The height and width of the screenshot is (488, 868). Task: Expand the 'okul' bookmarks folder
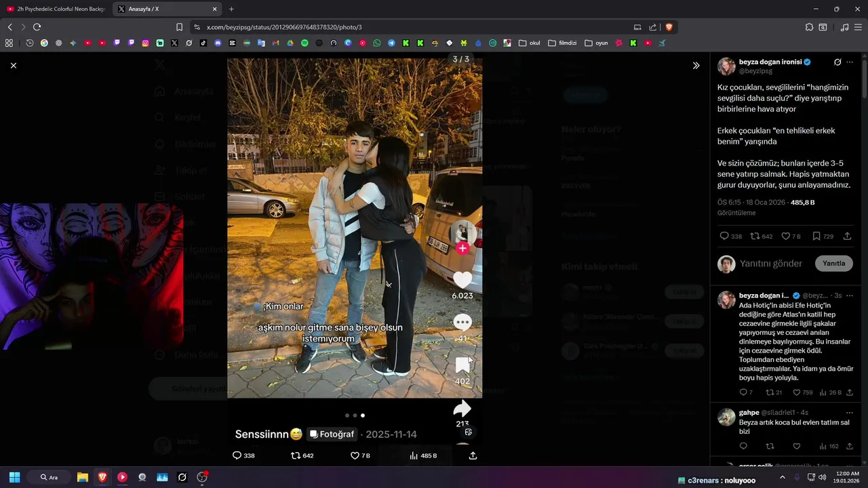(530, 43)
